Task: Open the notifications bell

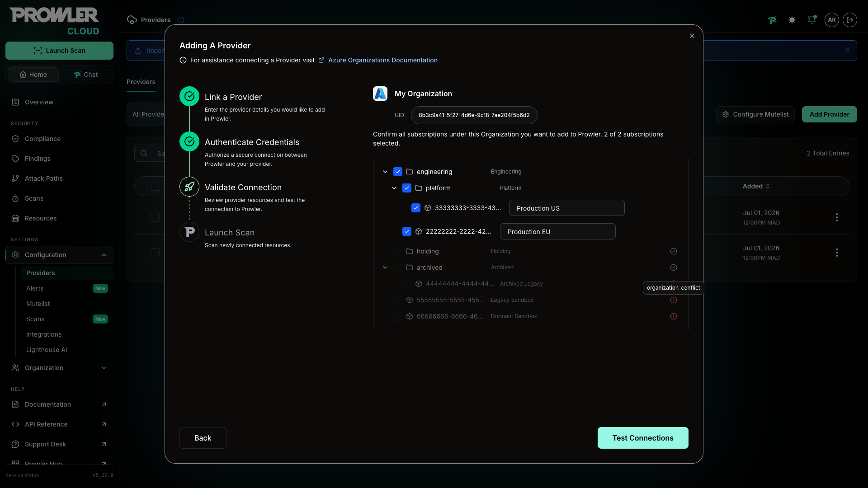Action: pos(812,20)
